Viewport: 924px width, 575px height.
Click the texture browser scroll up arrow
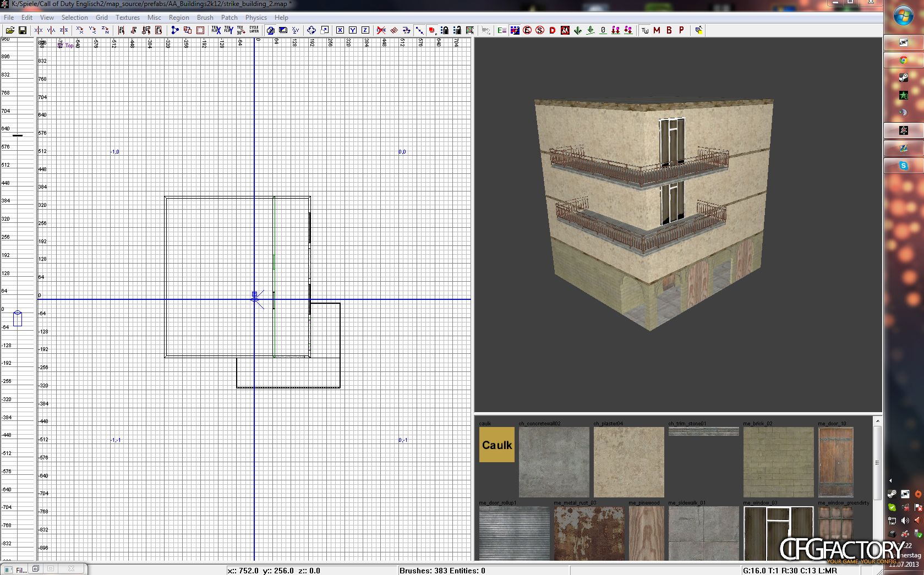pos(877,421)
